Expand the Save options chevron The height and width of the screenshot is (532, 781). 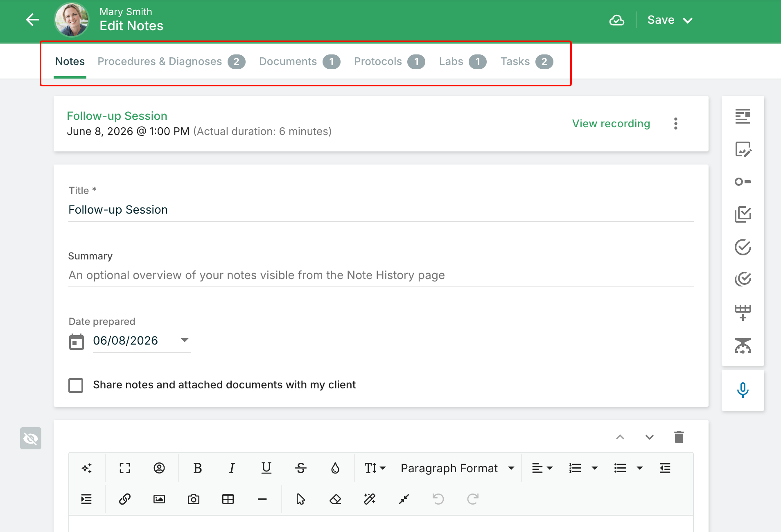click(688, 20)
